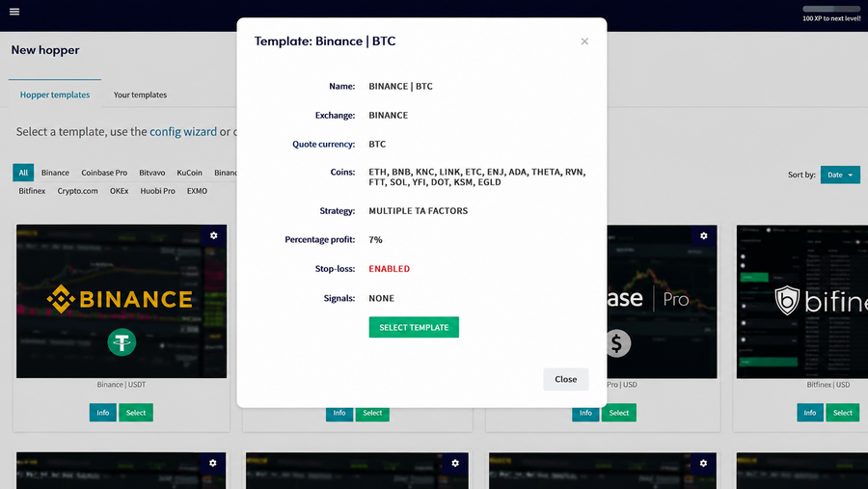Filter templates by Huobi Pro
868x489 pixels.
tap(158, 191)
